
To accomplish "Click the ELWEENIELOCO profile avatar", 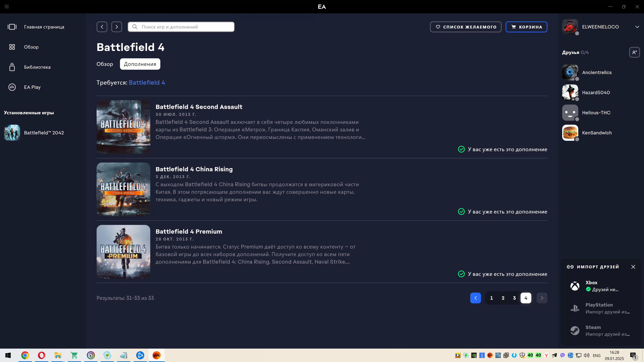I will click(x=570, y=27).
